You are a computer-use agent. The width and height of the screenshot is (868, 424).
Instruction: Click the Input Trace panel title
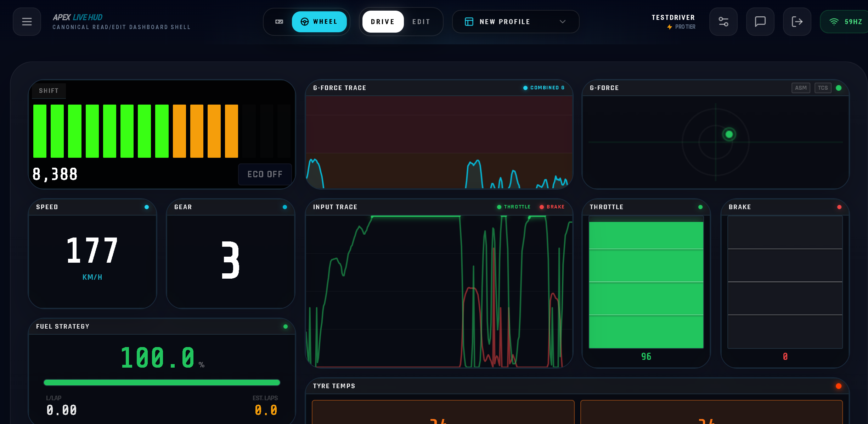pos(335,207)
